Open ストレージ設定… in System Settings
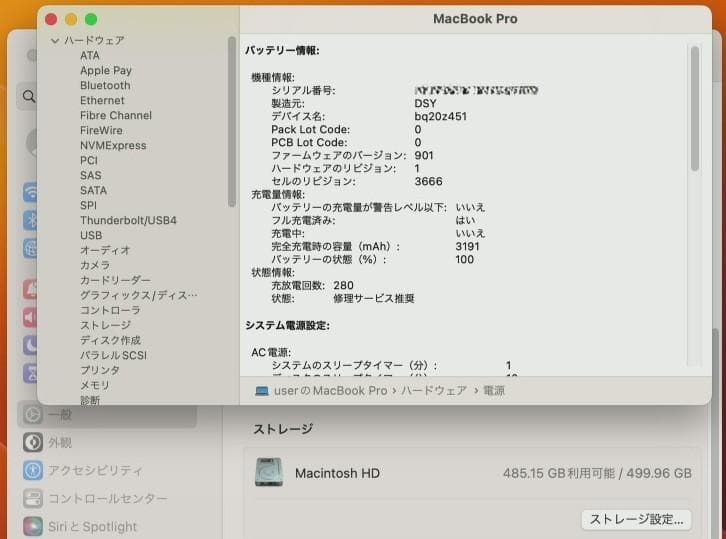The width and height of the screenshot is (726, 539). tap(636, 519)
